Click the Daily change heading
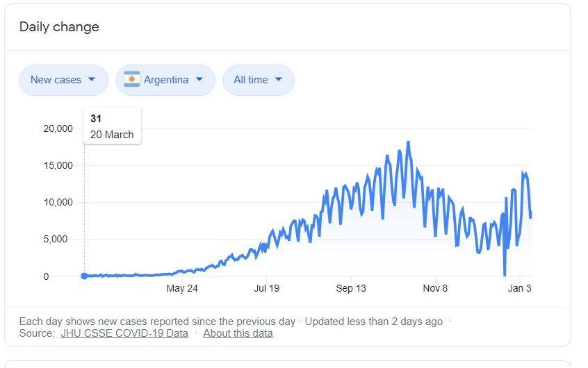This screenshot has height=368, width=588. click(x=59, y=27)
